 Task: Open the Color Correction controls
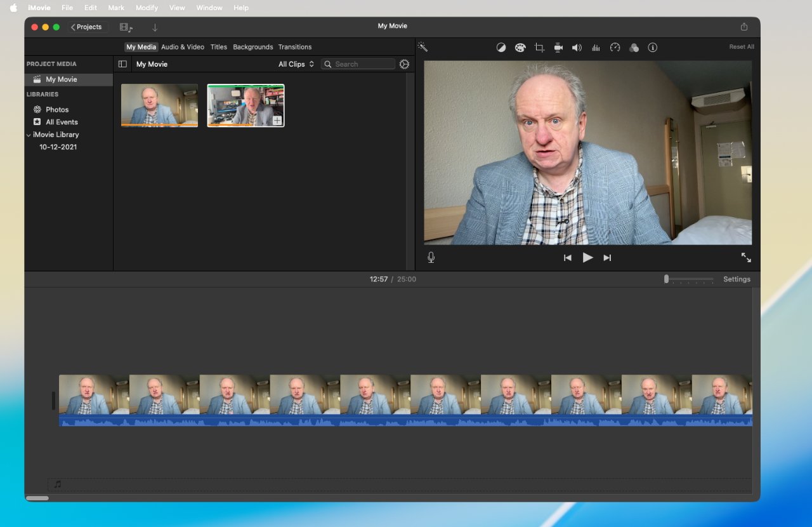[520, 47]
